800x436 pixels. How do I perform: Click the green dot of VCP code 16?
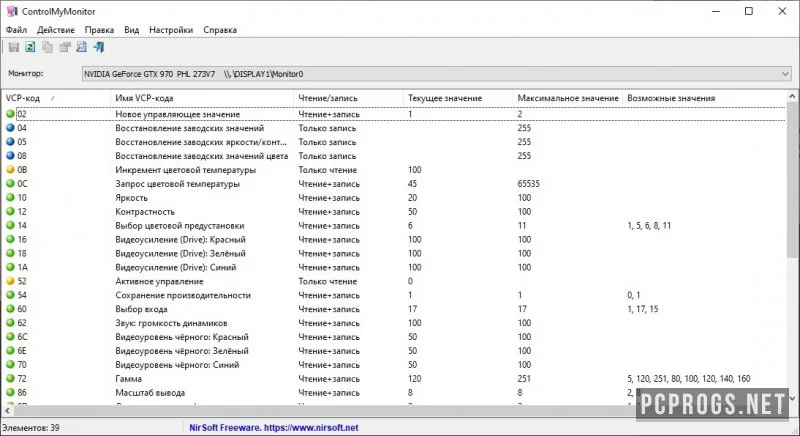pos(10,239)
